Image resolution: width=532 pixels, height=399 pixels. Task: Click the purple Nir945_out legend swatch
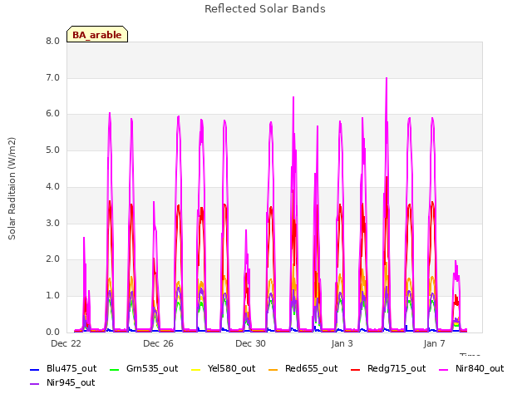coord(35,384)
